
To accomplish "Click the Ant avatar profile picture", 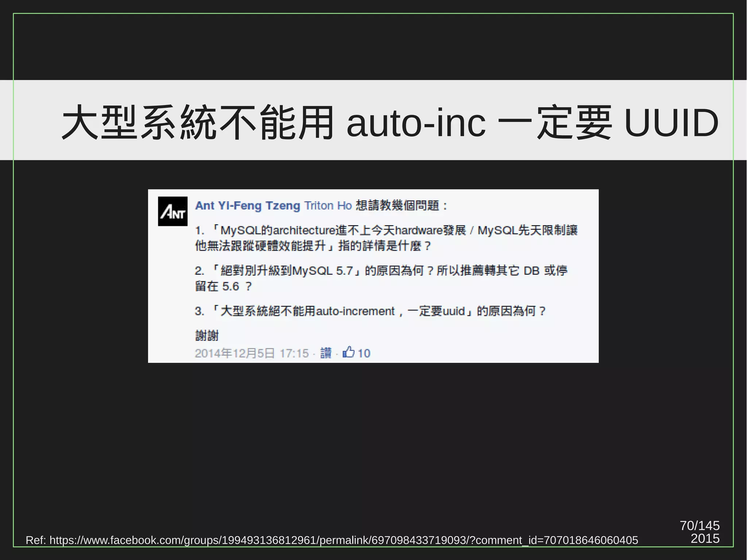I will point(173,211).
